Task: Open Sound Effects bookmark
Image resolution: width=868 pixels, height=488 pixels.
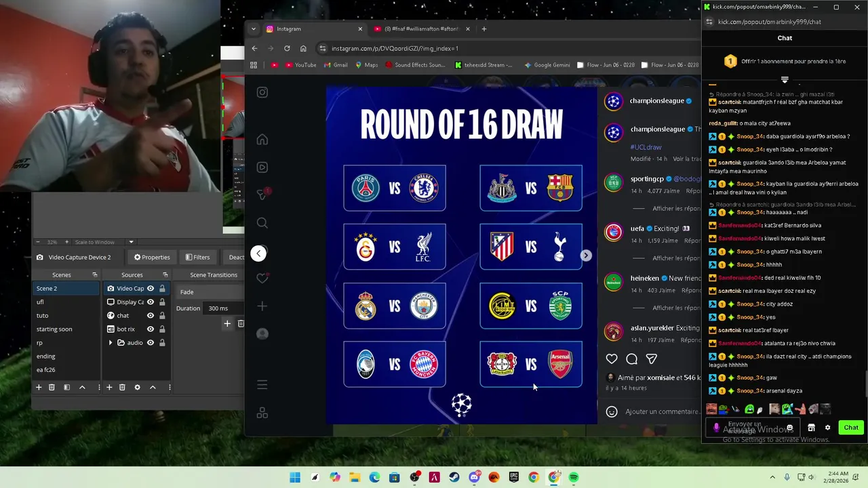Action: [x=415, y=65]
